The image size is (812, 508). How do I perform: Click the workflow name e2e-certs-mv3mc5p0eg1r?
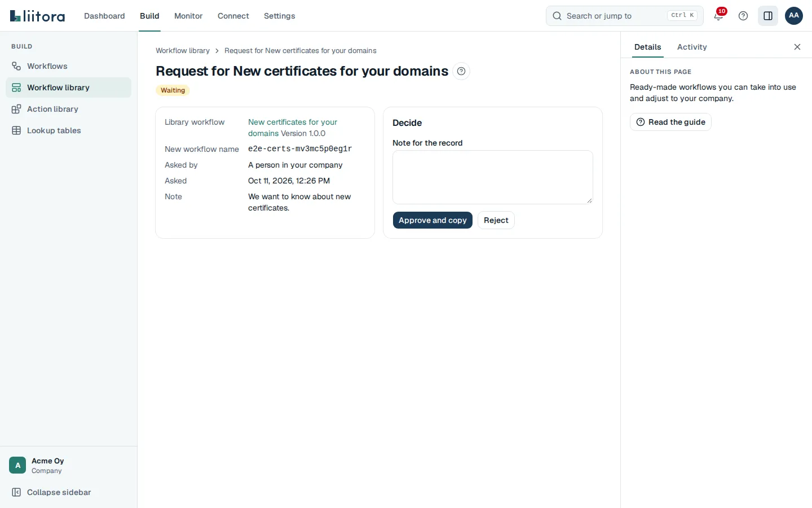tap(300, 149)
